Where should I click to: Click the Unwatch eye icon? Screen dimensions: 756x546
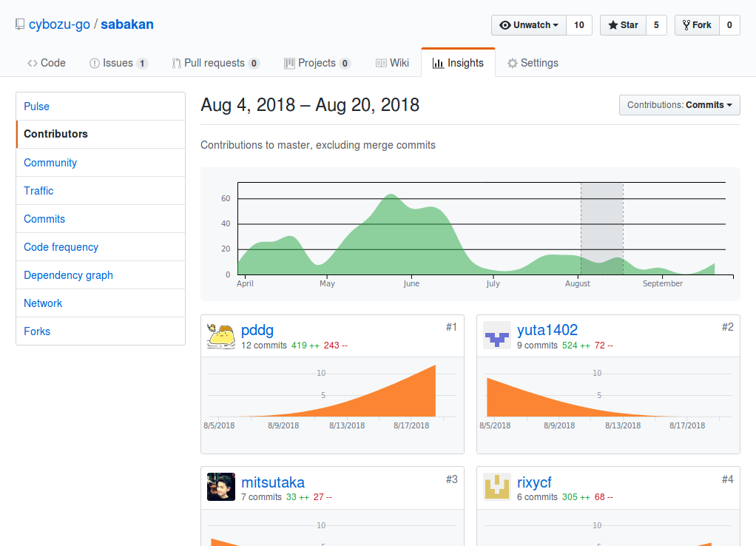[x=504, y=25]
